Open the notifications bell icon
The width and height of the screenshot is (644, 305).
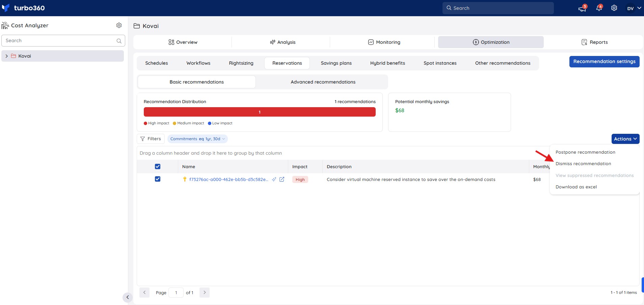599,8
